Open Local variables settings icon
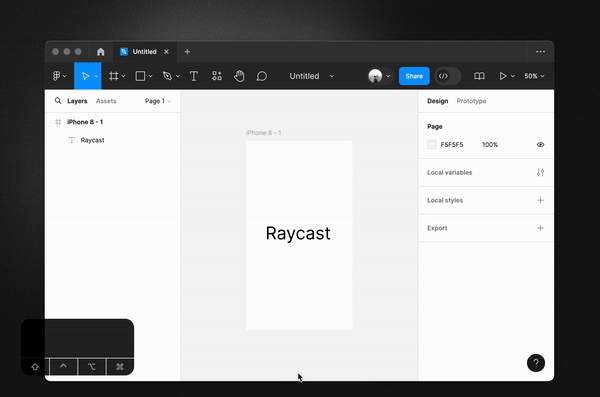Image resolution: width=600 pixels, height=397 pixels. click(x=540, y=173)
